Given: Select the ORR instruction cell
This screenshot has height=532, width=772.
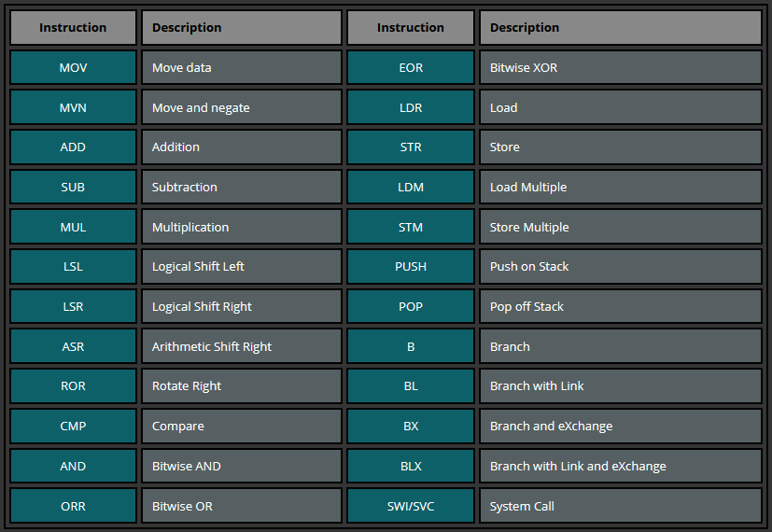Looking at the screenshot, I should click(x=73, y=506).
